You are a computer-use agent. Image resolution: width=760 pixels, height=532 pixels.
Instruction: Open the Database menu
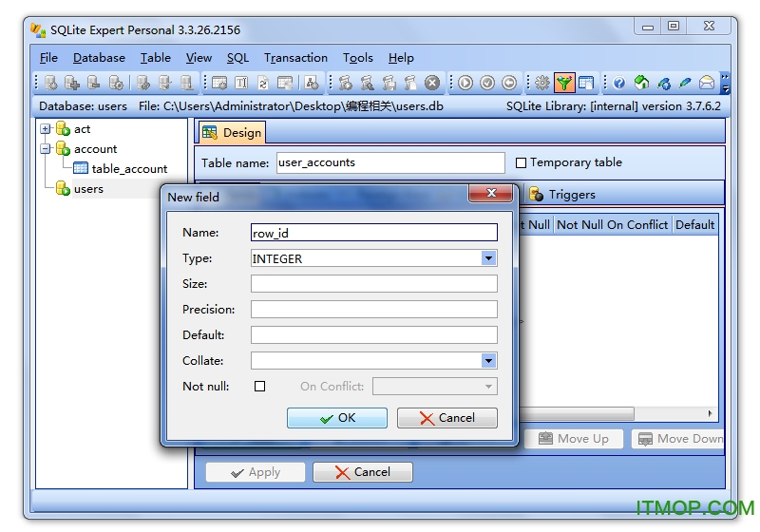[99, 58]
